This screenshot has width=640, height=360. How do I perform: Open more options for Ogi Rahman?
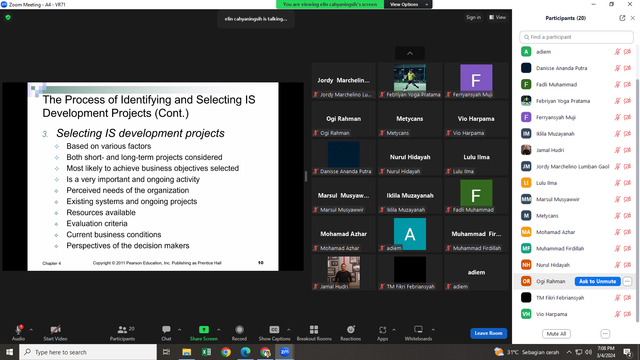pyautogui.click(x=627, y=281)
